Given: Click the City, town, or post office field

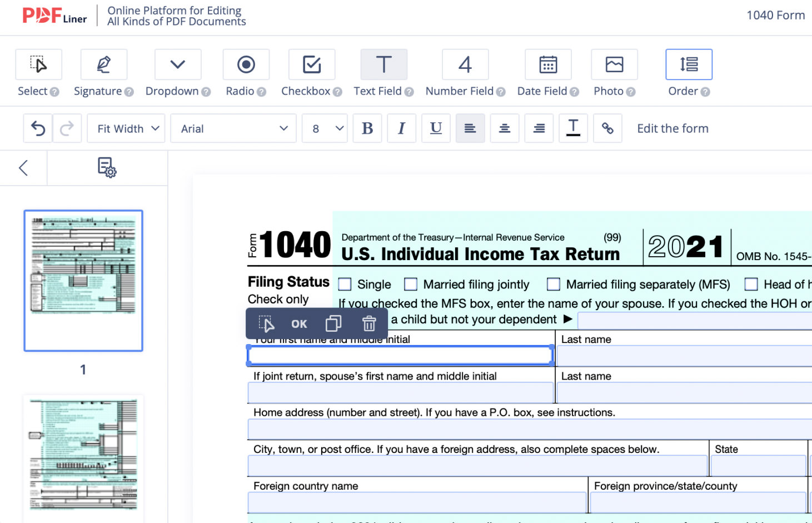Looking at the screenshot, I should pyautogui.click(x=477, y=466).
